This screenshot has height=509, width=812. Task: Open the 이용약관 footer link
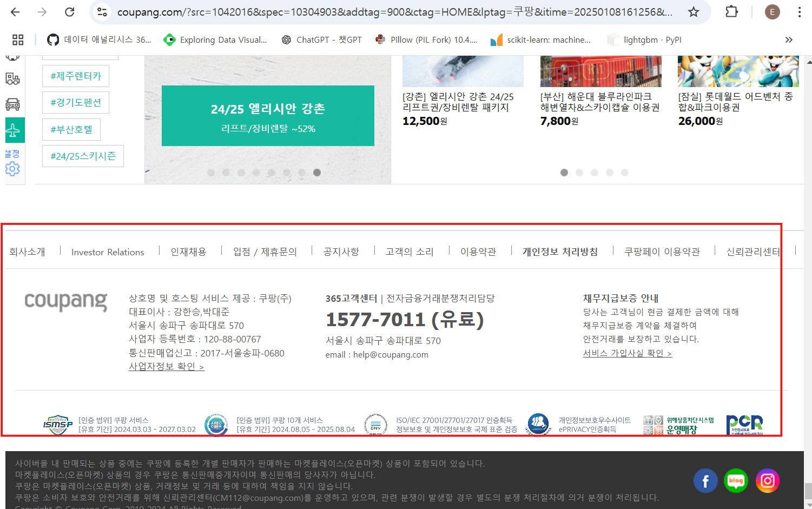478,252
